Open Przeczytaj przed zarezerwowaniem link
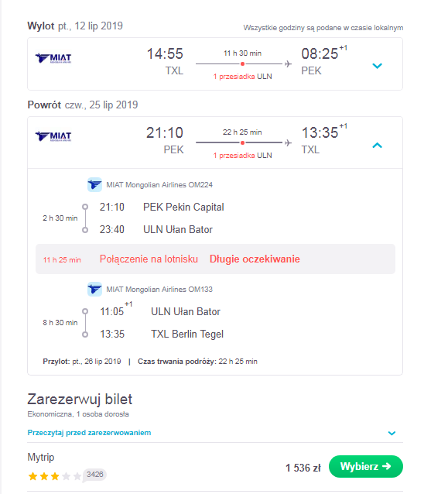The height and width of the screenshot is (494, 448). (x=89, y=433)
